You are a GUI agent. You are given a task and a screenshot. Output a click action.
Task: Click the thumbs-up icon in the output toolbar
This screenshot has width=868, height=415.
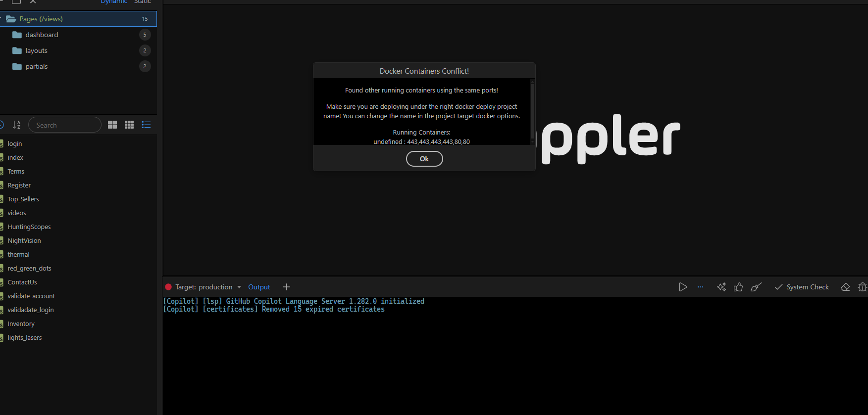[x=738, y=287]
